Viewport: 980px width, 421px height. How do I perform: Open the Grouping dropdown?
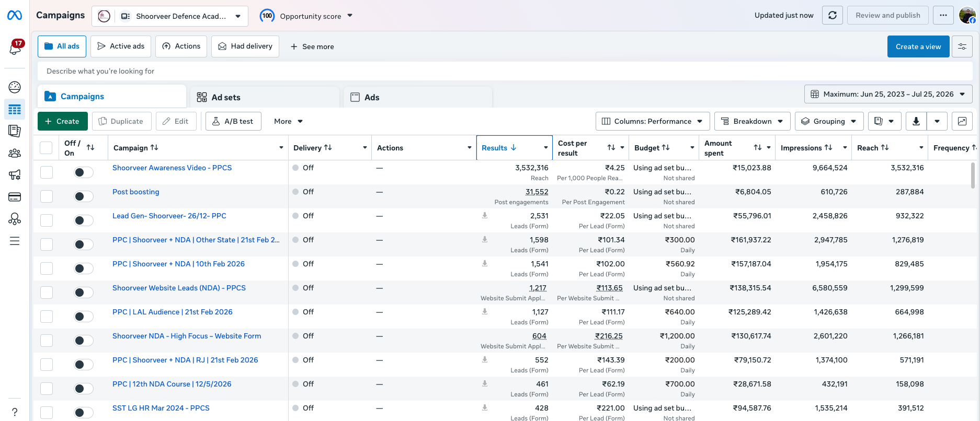pyautogui.click(x=829, y=121)
